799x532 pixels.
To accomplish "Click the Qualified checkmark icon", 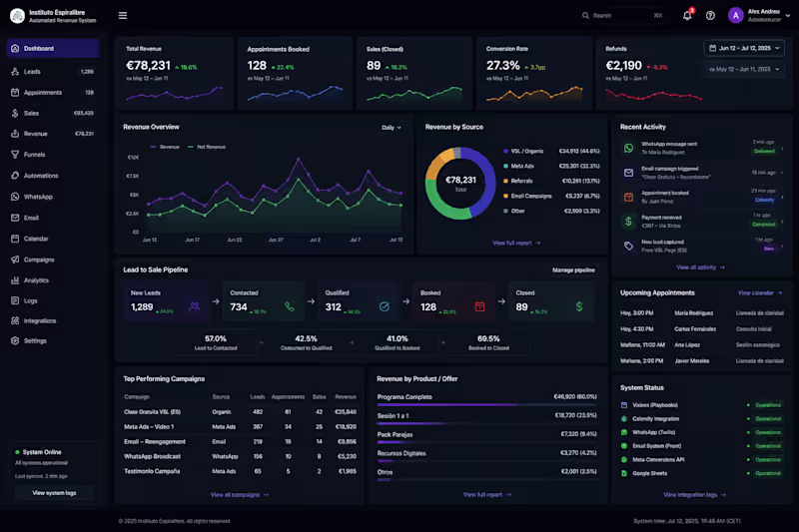I will coord(385,306).
